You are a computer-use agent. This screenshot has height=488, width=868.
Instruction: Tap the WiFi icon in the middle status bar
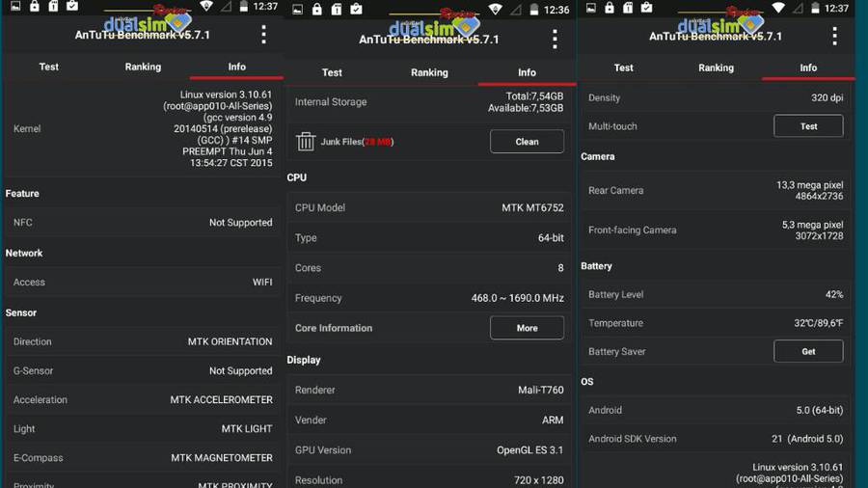pos(495,10)
